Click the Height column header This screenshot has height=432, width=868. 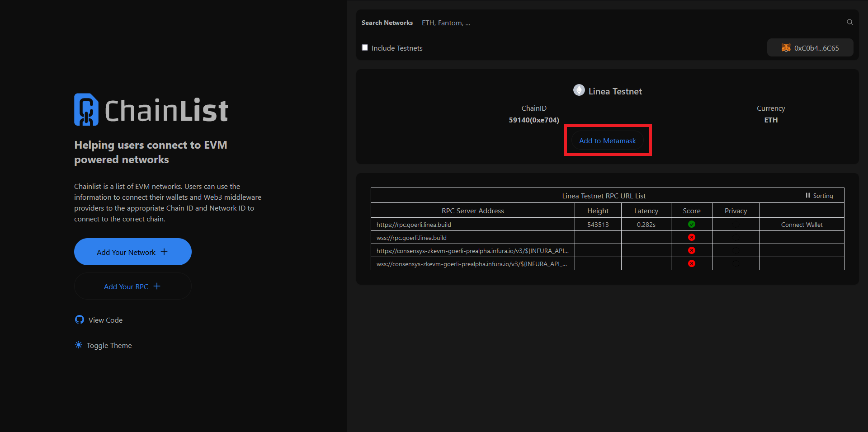pos(598,211)
